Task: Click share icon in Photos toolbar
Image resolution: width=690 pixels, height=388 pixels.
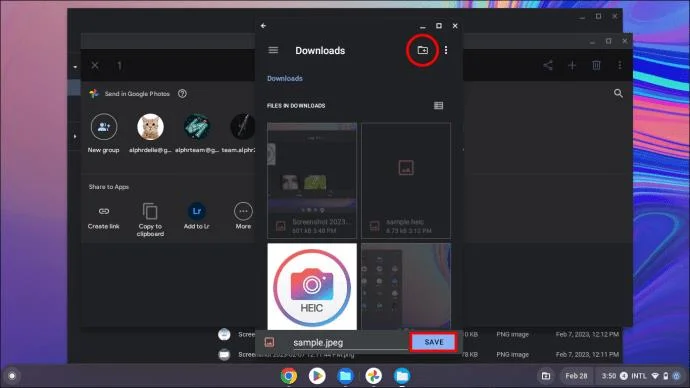Action: click(548, 66)
